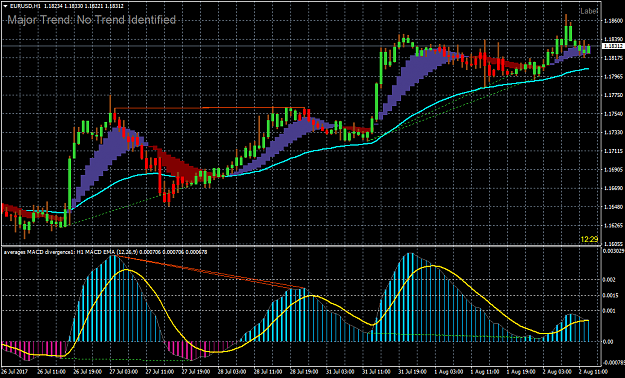Select the 'Major Trend: No Trend Identified' label

coord(92,20)
